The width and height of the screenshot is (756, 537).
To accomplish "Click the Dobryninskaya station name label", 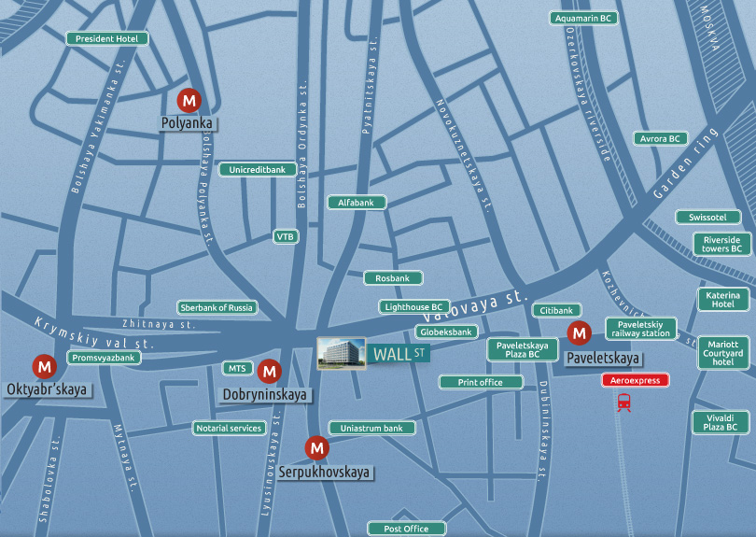I will 265,395.
